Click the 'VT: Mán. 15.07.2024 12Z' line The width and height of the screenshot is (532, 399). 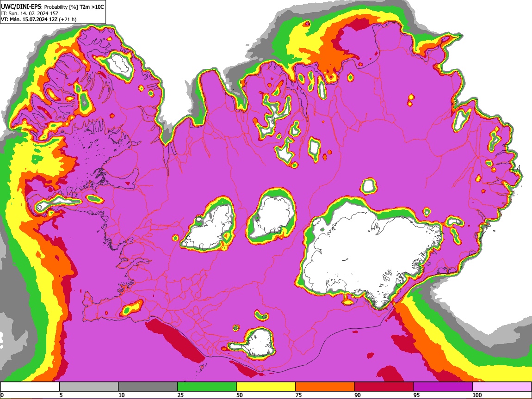click(29, 19)
